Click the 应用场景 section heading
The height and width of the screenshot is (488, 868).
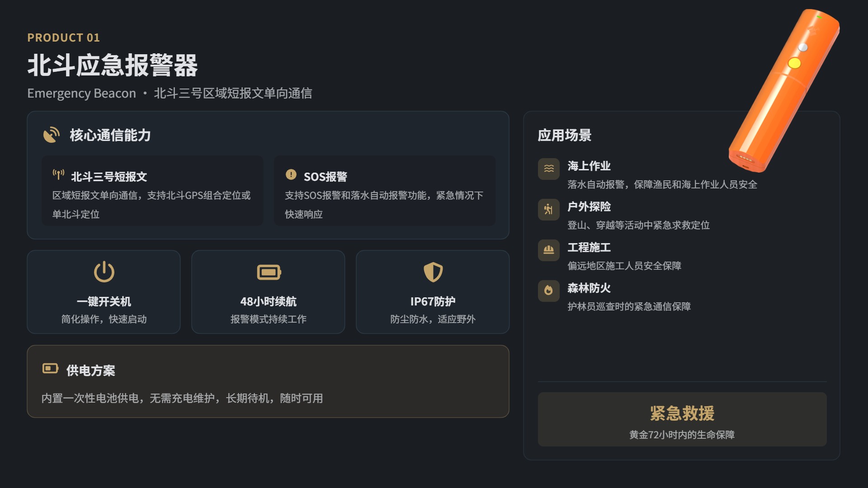click(x=564, y=135)
